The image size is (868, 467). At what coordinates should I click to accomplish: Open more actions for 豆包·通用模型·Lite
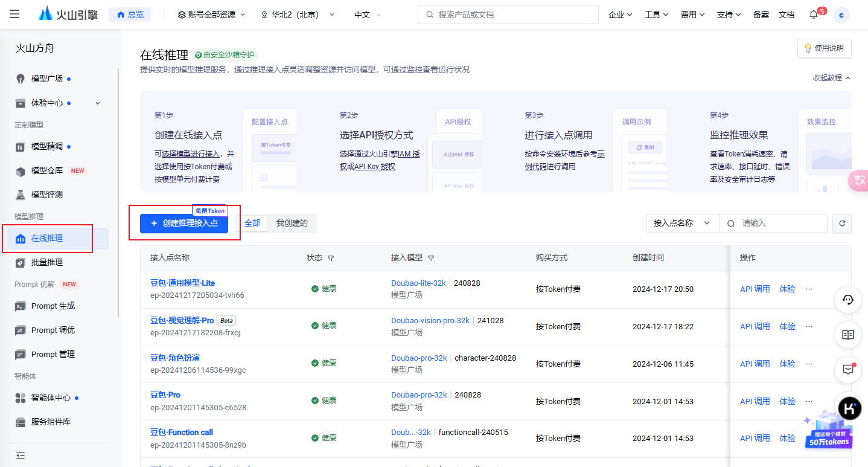(809, 289)
